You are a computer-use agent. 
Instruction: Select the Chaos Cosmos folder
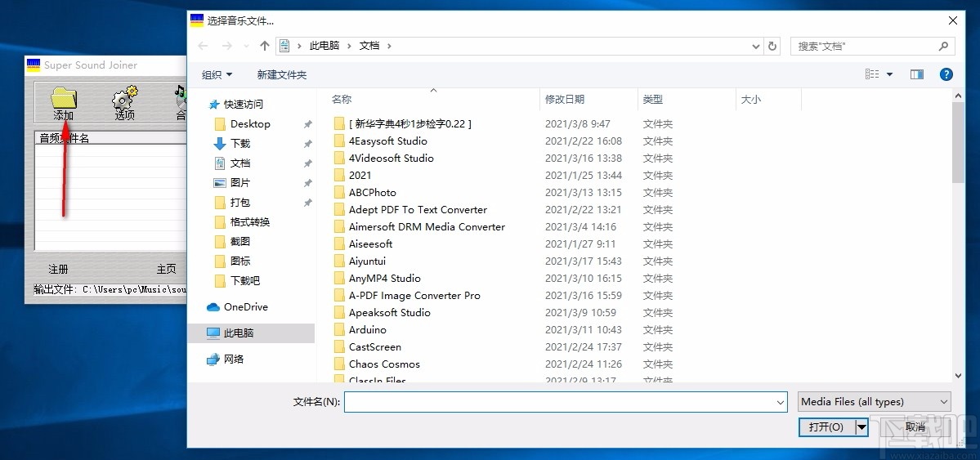click(x=384, y=364)
